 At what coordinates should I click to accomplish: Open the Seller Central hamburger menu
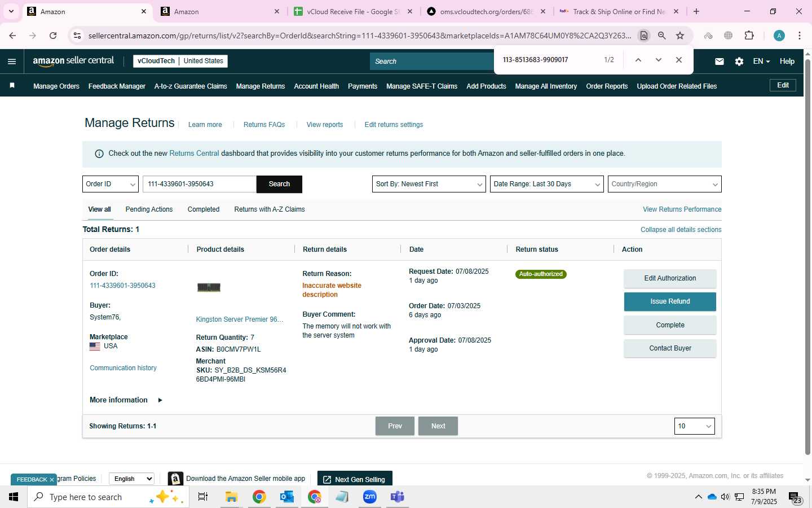coord(12,61)
